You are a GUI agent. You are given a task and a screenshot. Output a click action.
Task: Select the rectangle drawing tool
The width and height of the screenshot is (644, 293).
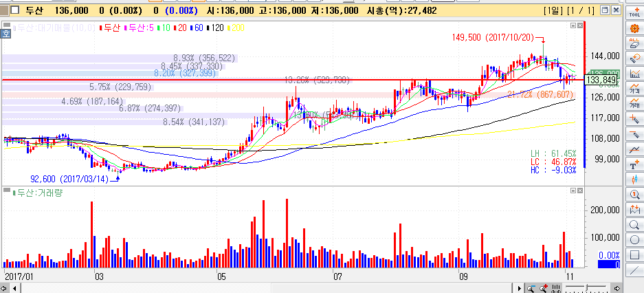click(x=635, y=255)
